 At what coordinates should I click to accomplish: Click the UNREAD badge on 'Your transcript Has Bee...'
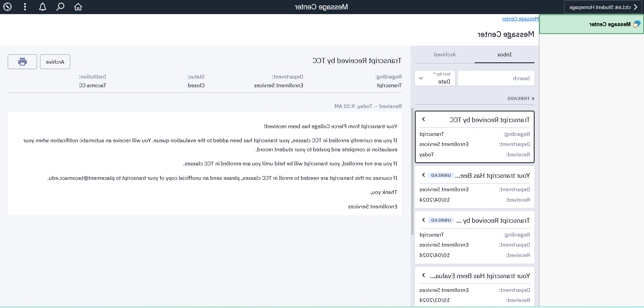441,175
